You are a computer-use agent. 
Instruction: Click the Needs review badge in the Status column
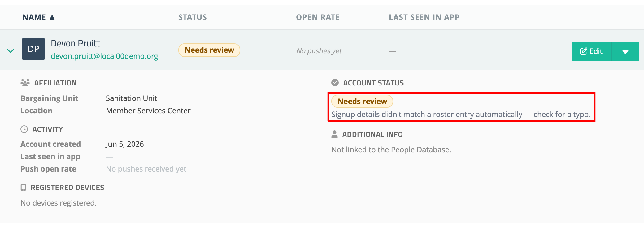coord(209,50)
